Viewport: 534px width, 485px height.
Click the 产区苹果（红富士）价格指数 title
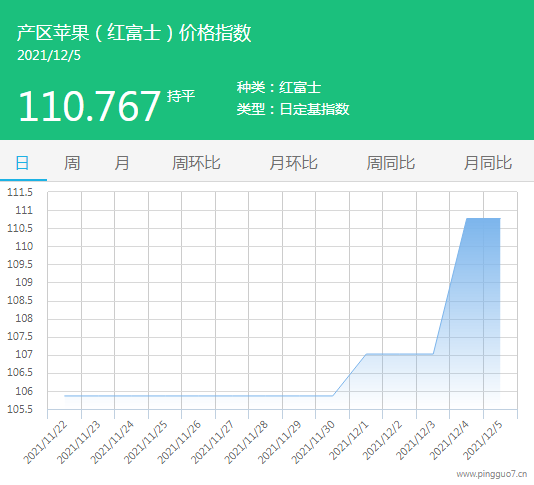pos(134,33)
